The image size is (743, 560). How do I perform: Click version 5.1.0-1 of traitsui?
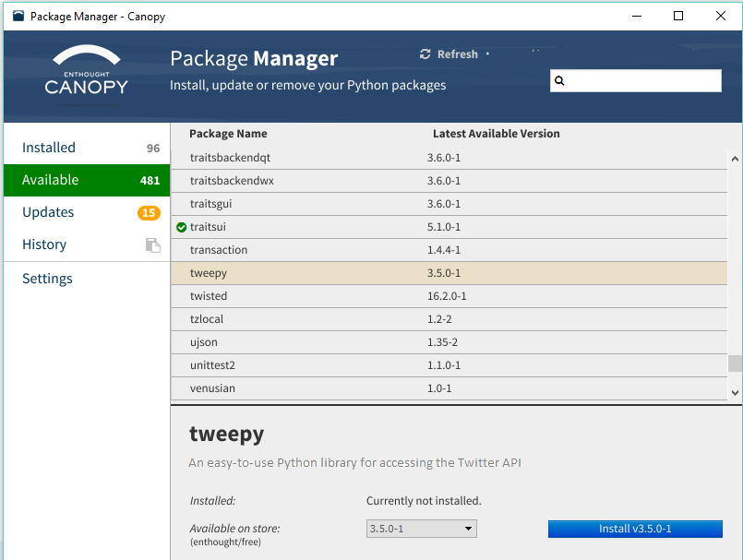(x=444, y=227)
